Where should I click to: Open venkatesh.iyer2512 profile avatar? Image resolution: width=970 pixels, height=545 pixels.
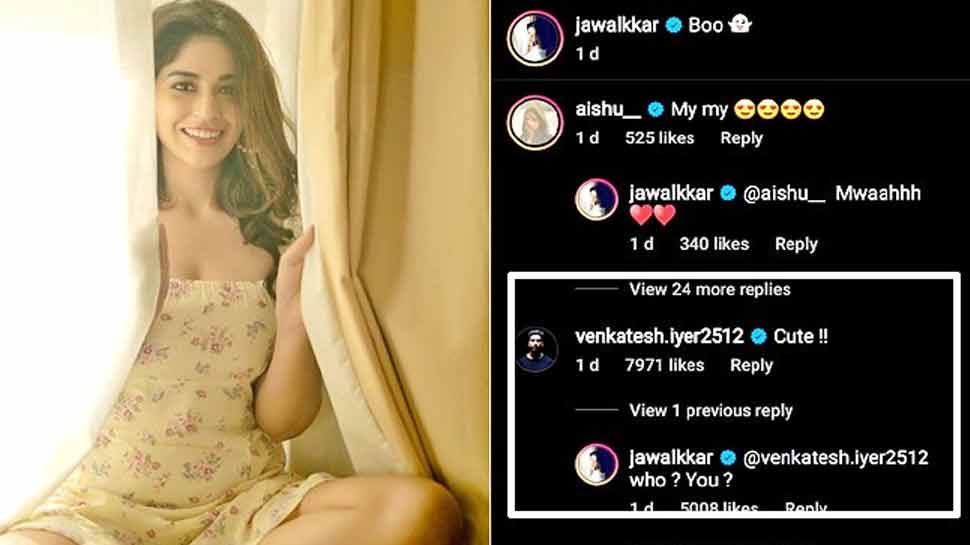coord(536,350)
